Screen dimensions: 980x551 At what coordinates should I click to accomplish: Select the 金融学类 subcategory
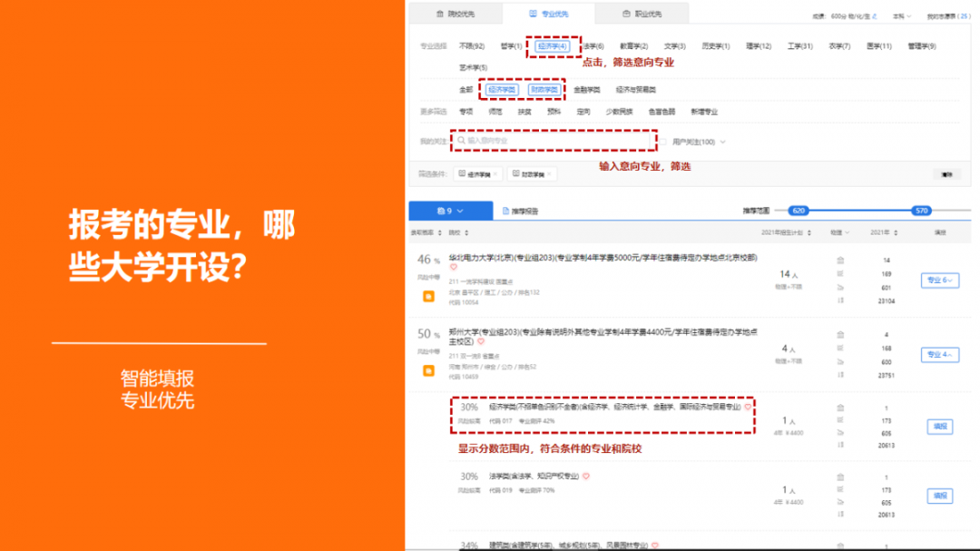click(586, 90)
